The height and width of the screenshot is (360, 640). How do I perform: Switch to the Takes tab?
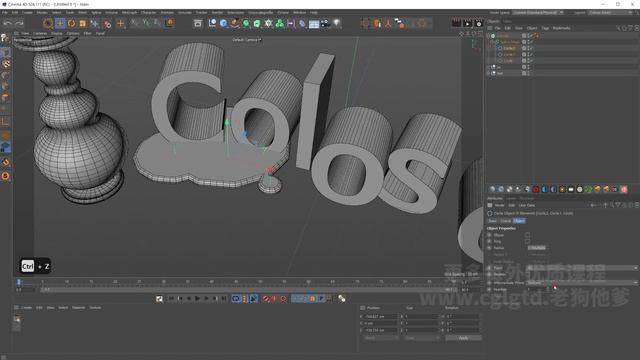(507, 21)
